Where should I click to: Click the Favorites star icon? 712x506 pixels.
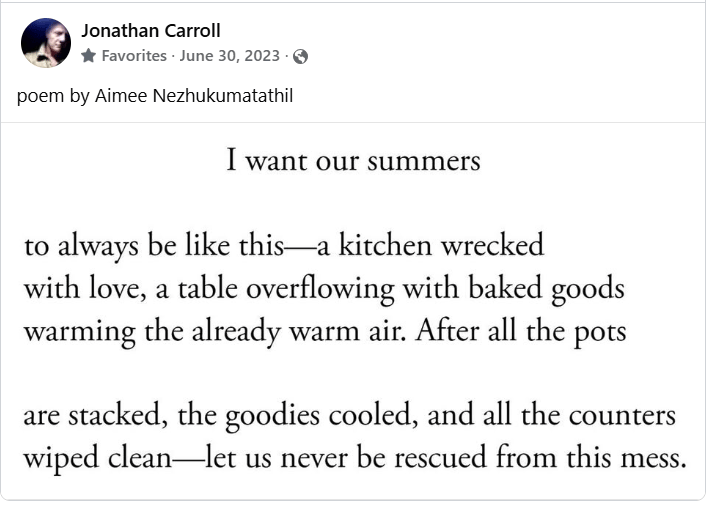click(89, 56)
